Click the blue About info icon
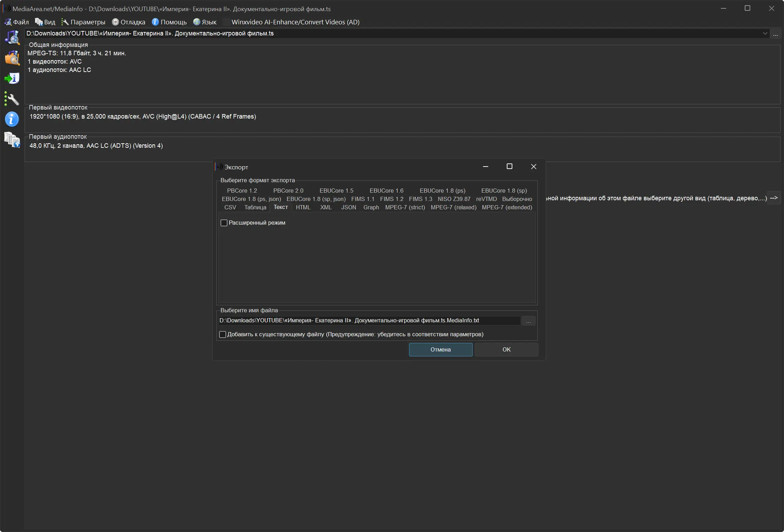Image resolution: width=784 pixels, height=532 pixels. 12,119
